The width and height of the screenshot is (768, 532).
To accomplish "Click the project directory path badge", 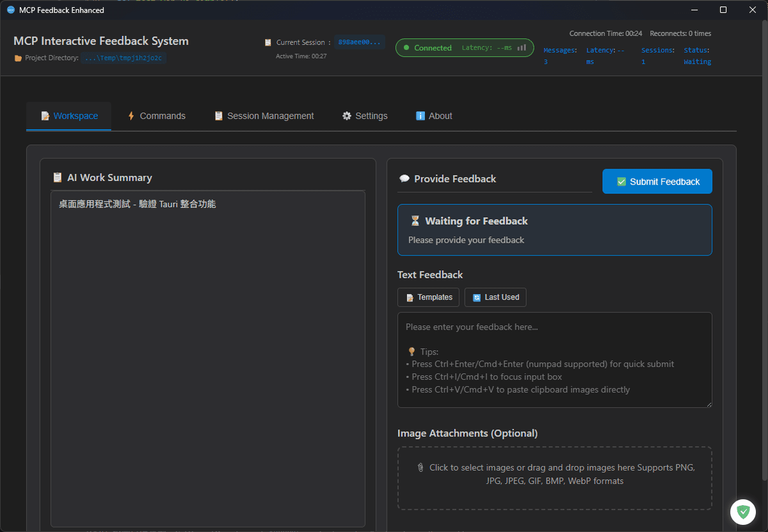I will pos(124,58).
